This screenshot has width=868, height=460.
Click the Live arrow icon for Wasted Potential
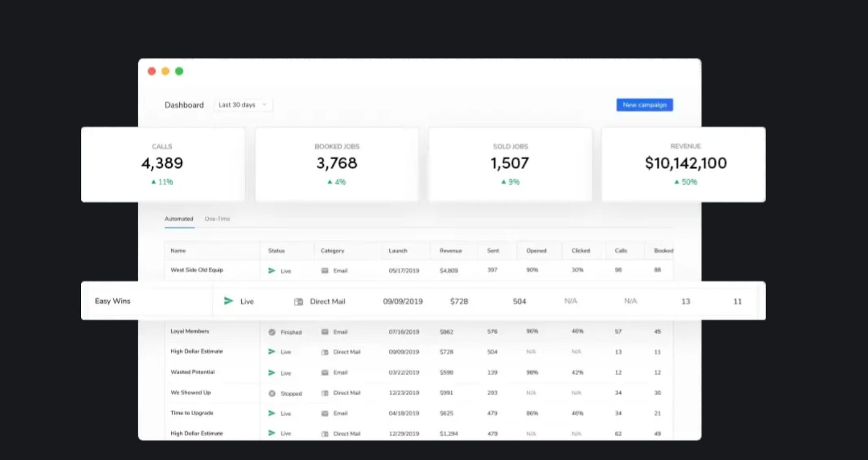(x=272, y=373)
